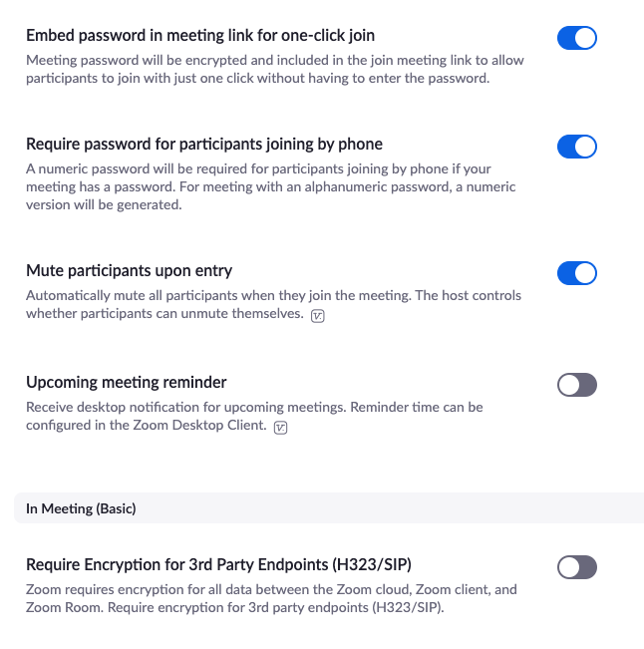The height and width of the screenshot is (649, 644).
Task: Click 'The host controls whether participants' sentence
Action: [273, 305]
